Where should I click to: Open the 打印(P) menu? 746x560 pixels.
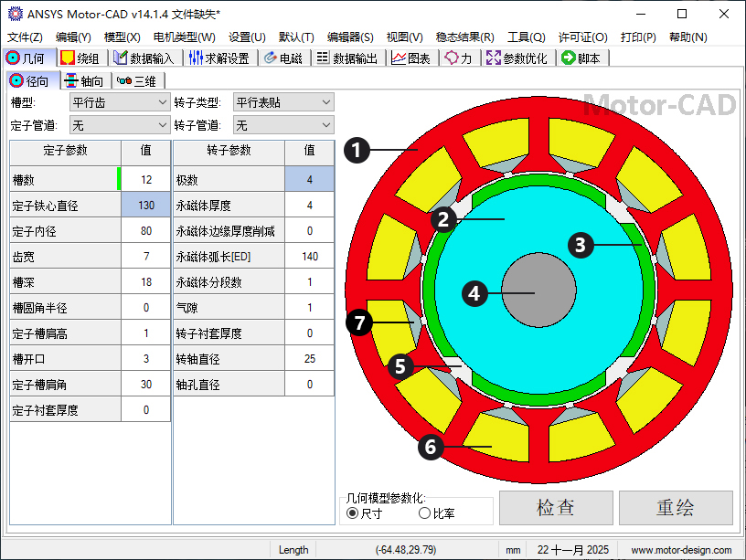(638, 37)
